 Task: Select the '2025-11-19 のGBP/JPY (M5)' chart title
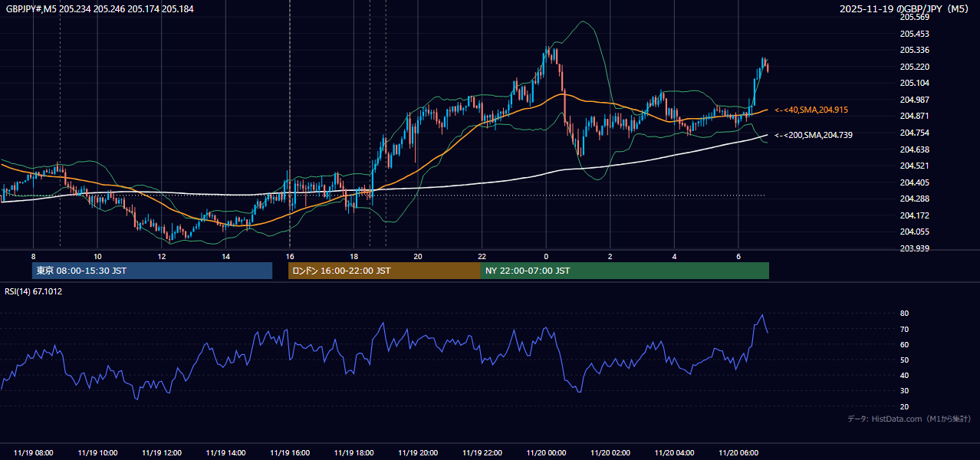[x=906, y=8]
